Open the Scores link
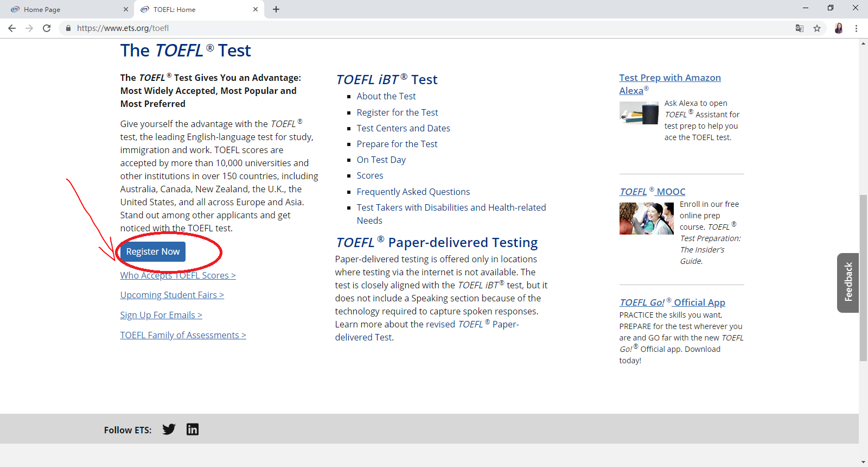This screenshot has height=467, width=868. click(370, 175)
